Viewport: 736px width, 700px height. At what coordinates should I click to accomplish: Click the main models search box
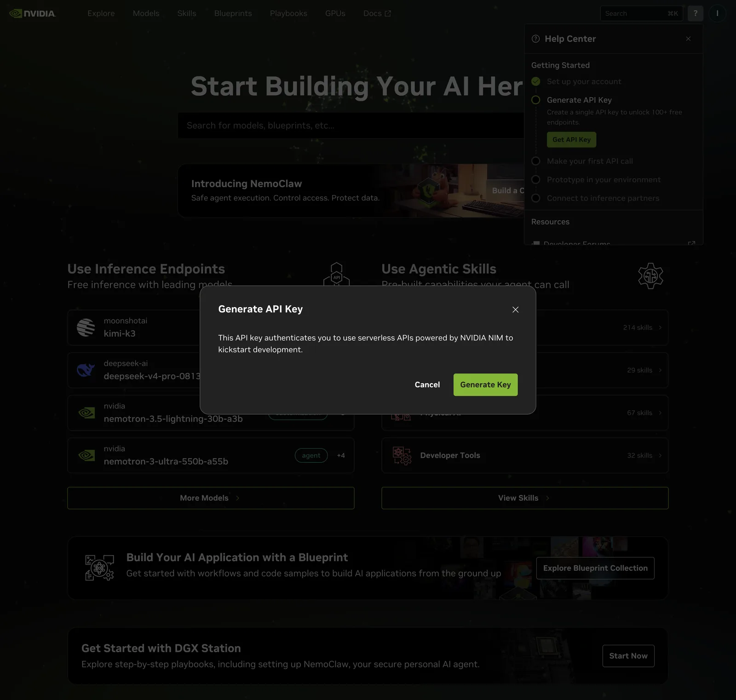pos(351,126)
